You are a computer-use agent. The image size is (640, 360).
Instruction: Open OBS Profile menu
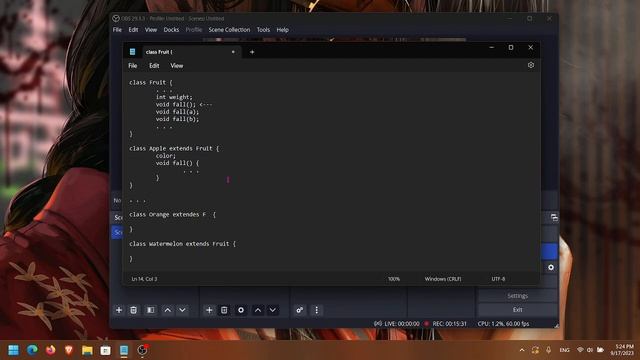pyautogui.click(x=194, y=30)
